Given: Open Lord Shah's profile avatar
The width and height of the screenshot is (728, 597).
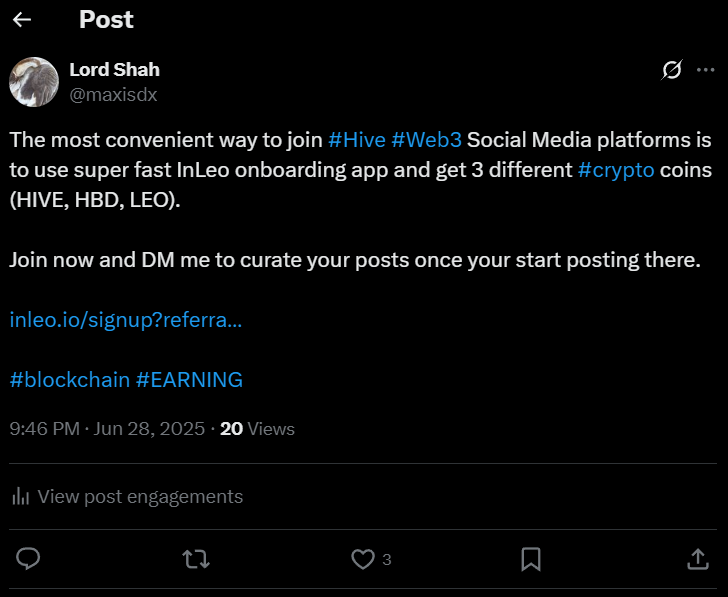Looking at the screenshot, I should (34, 82).
